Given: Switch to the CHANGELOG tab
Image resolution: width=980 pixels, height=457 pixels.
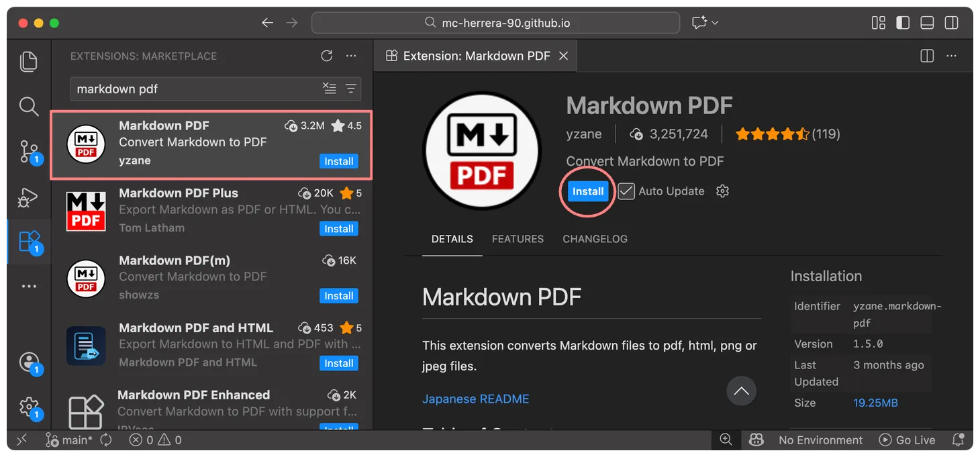Looking at the screenshot, I should pyautogui.click(x=595, y=239).
